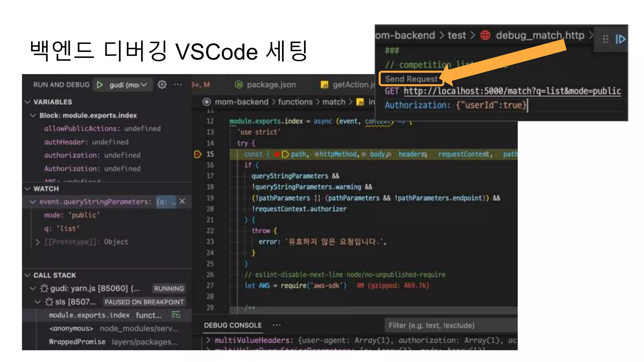Click the DEBUG CONSOLE tab
The width and height of the screenshot is (644, 362).
click(233, 326)
